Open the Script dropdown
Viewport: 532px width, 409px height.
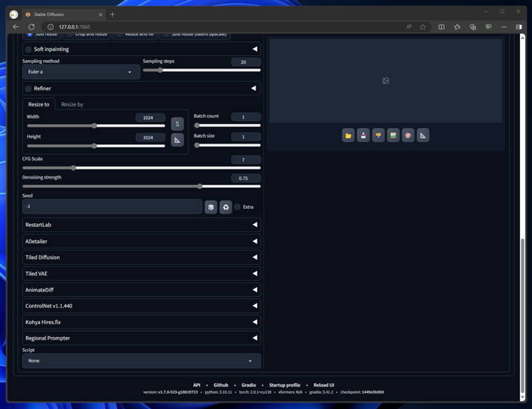(141, 361)
